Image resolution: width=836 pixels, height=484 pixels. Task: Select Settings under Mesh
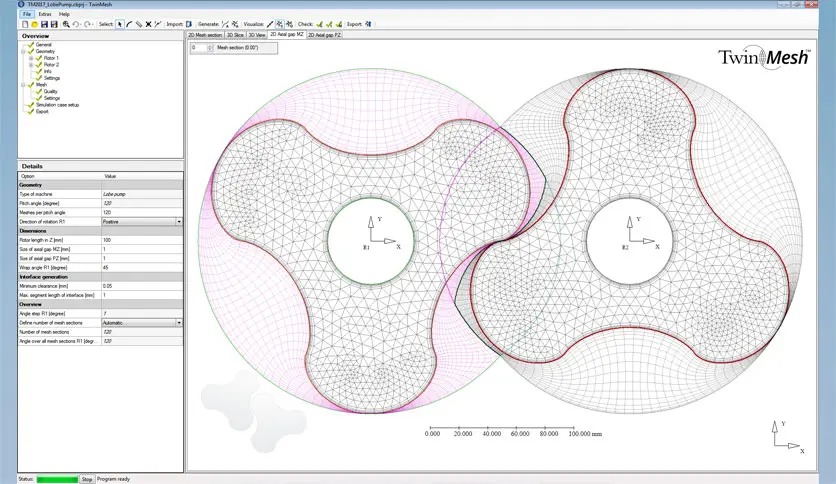[52, 99]
